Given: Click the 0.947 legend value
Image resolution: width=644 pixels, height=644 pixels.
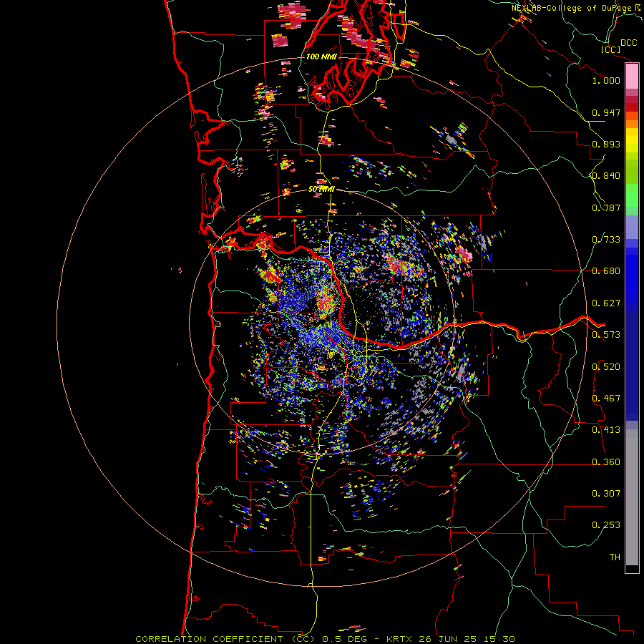Looking at the screenshot, I should point(606,112).
